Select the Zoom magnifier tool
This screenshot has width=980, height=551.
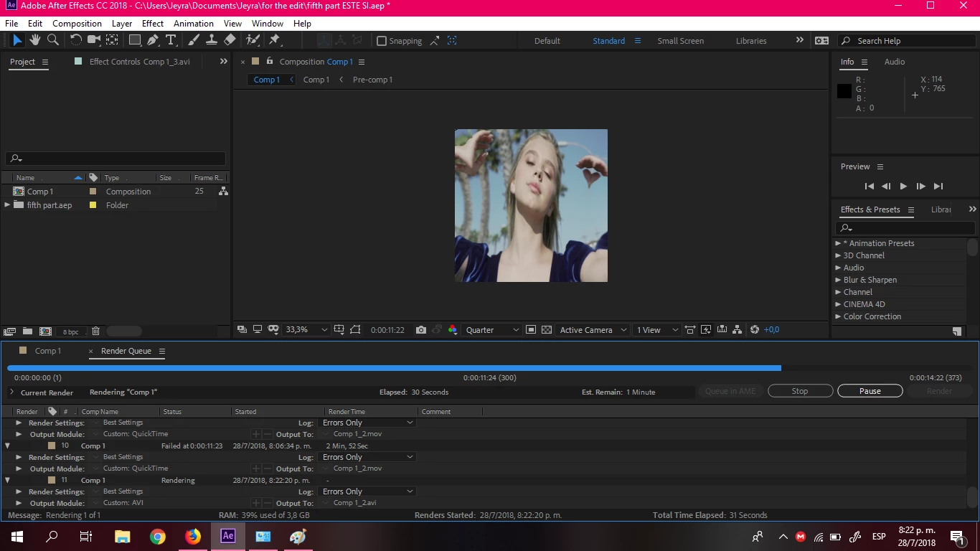pyautogui.click(x=53, y=40)
